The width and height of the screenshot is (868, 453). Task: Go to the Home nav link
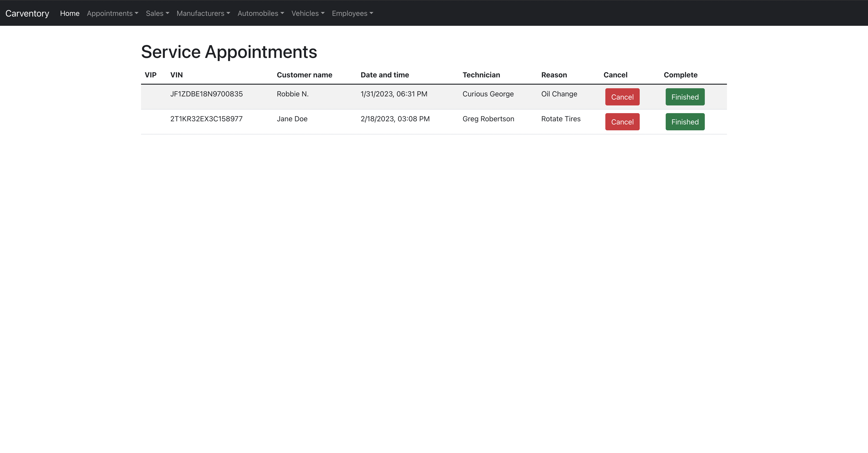pyautogui.click(x=70, y=13)
